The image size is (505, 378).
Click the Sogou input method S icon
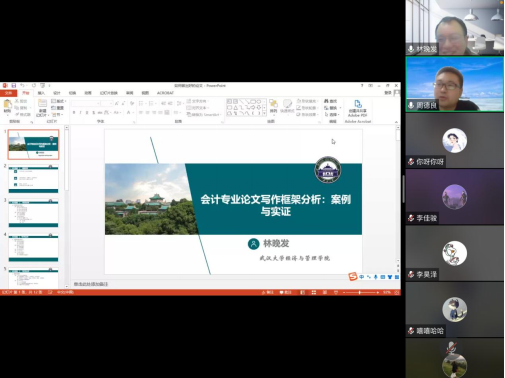click(353, 277)
